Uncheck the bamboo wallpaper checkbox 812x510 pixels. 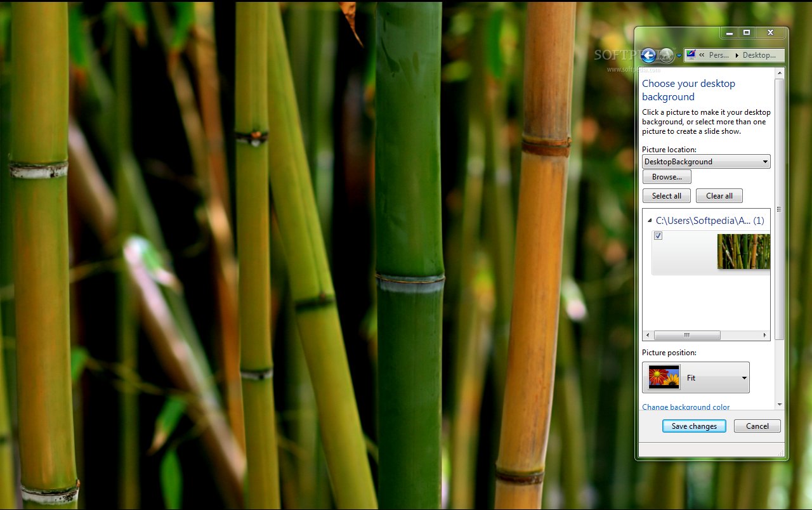pos(658,236)
